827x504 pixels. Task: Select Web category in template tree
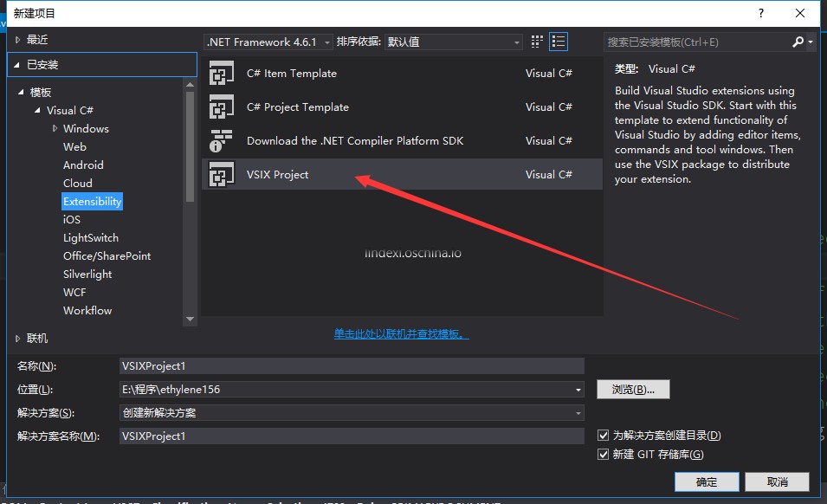click(74, 147)
